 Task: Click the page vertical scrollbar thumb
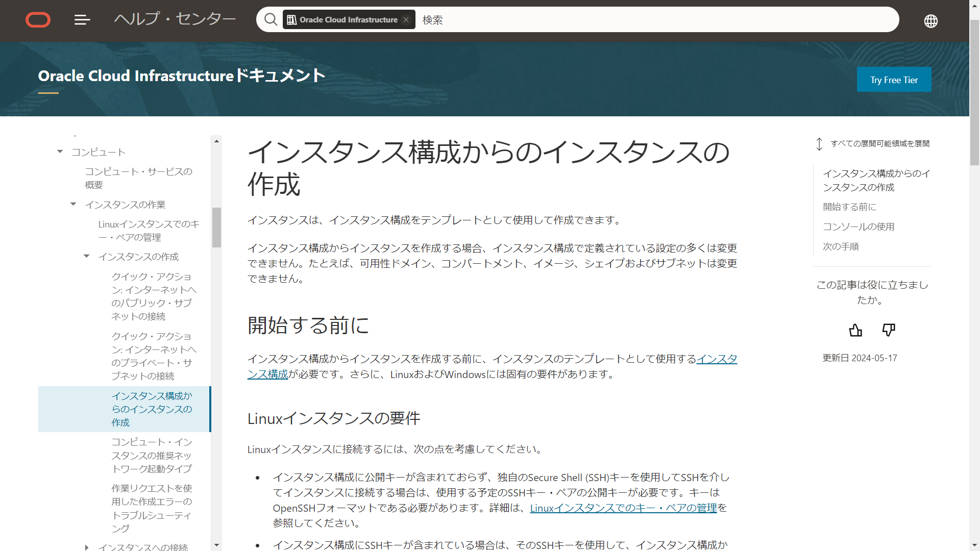tap(974, 92)
